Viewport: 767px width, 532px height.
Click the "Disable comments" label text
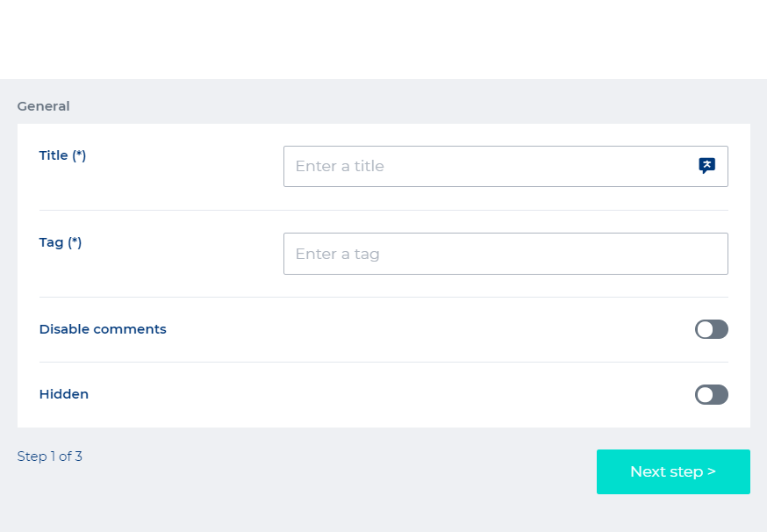pos(103,329)
